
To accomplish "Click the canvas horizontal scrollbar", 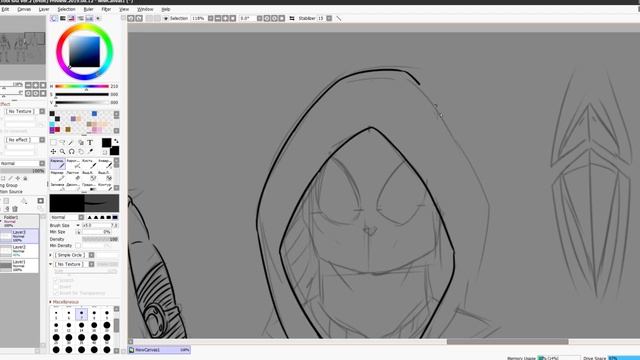I will 507,342.
